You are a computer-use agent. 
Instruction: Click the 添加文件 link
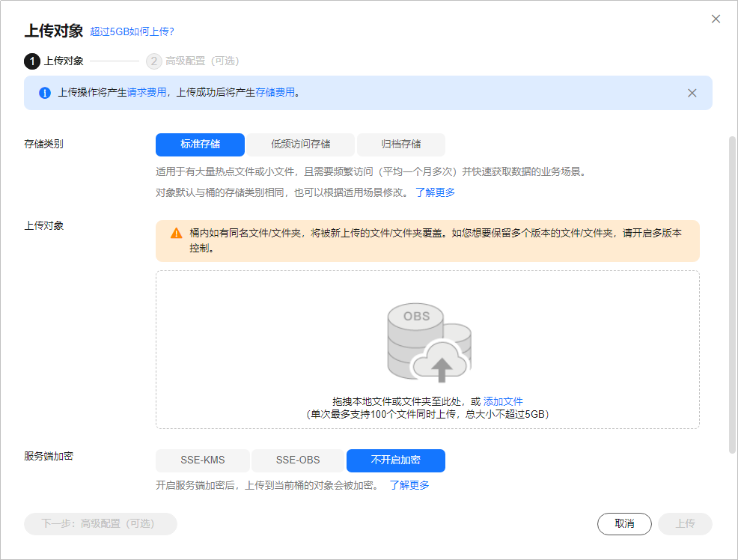pyautogui.click(x=503, y=401)
